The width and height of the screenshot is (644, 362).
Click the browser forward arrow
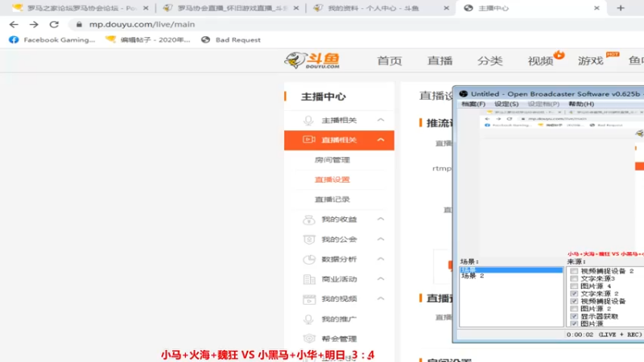pos(34,25)
